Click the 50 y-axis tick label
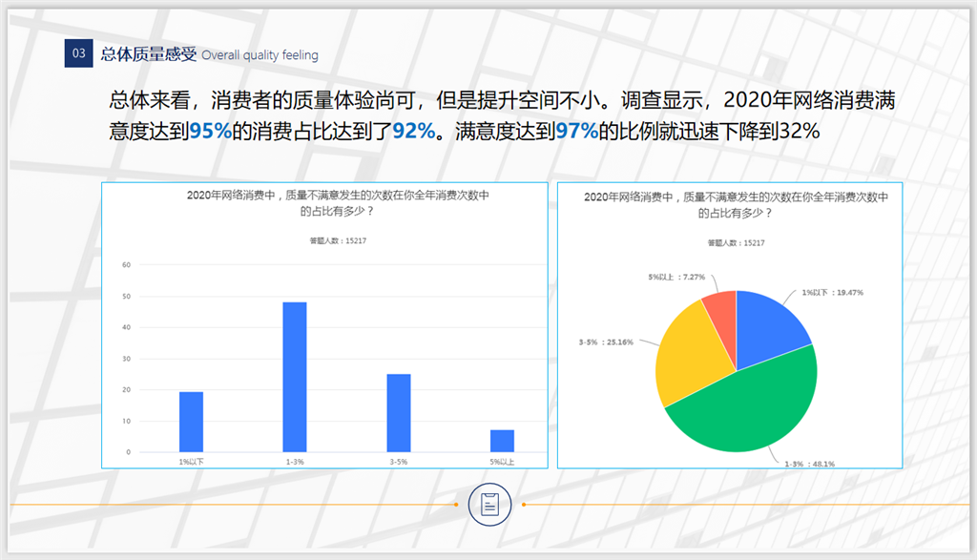977x560 pixels. [127, 297]
